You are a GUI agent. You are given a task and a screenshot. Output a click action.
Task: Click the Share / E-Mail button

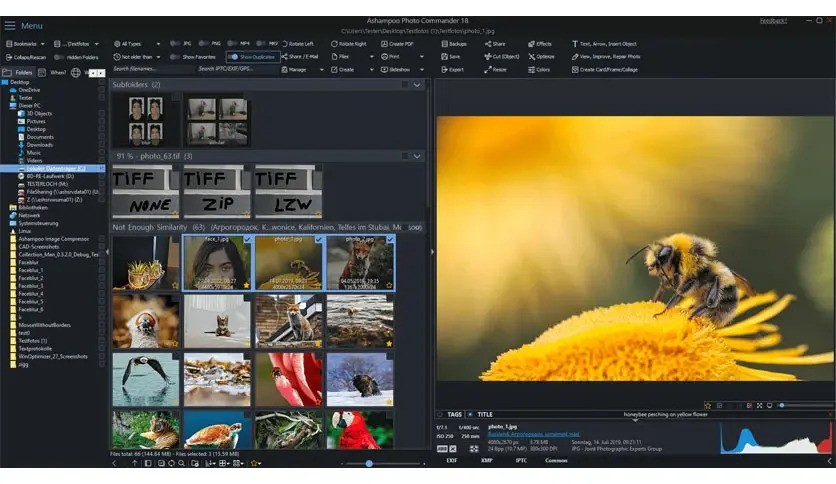tap(300, 57)
